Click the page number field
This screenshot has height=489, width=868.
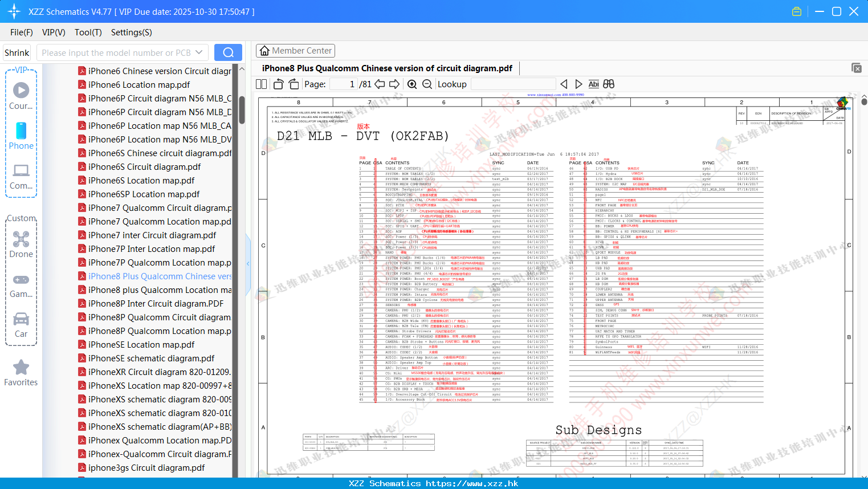(343, 84)
